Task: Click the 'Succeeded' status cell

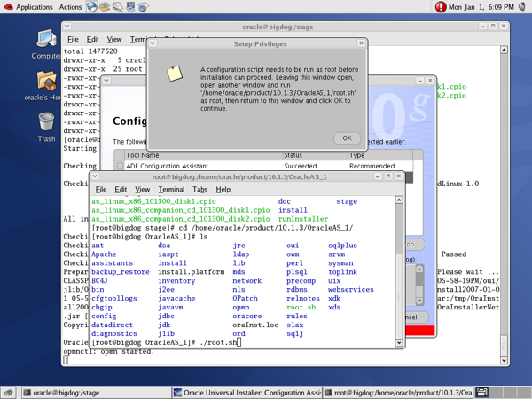Action: point(301,166)
